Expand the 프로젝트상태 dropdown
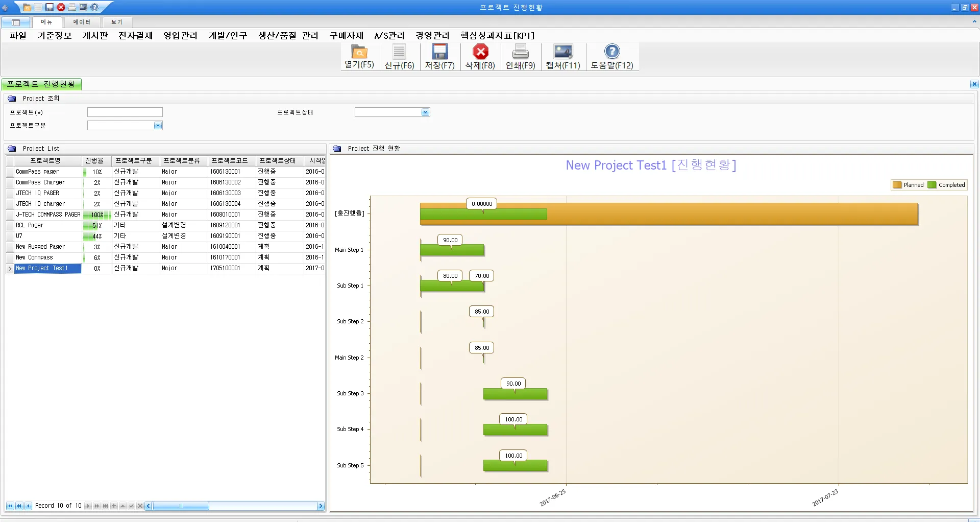 (x=425, y=112)
